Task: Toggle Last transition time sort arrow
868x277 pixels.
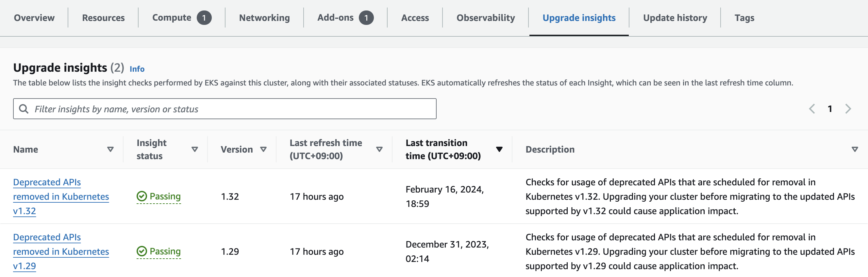Action: (499, 149)
